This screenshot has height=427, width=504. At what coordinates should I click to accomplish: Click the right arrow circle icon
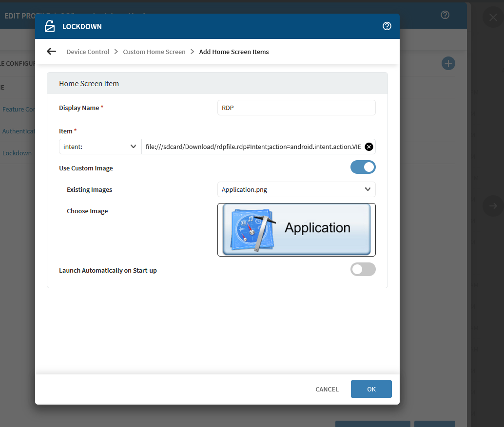[x=493, y=206]
